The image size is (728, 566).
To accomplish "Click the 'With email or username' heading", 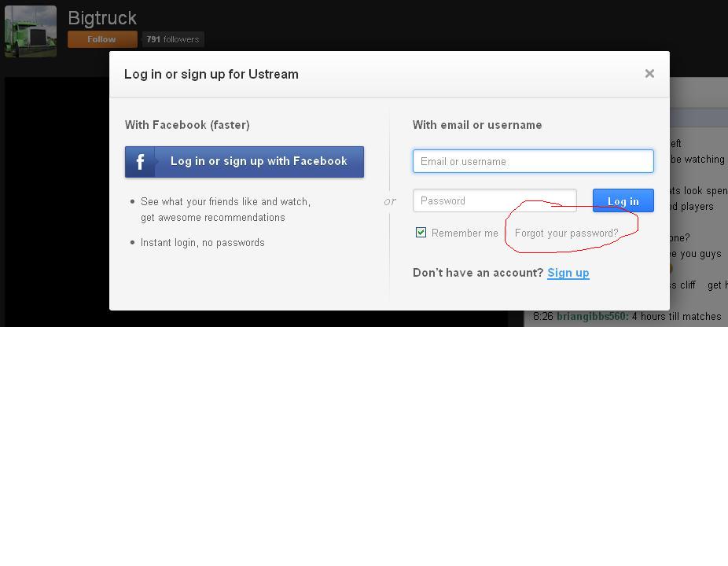I will [477, 125].
